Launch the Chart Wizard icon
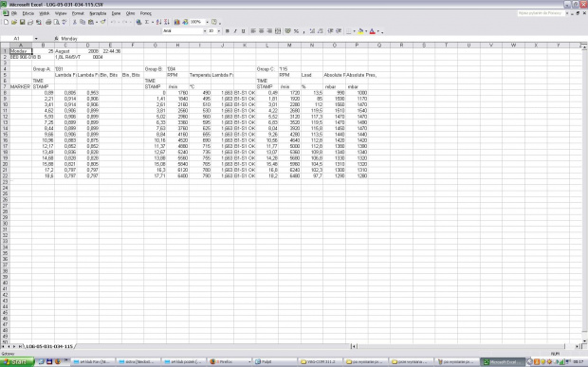 tap(176, 22)
